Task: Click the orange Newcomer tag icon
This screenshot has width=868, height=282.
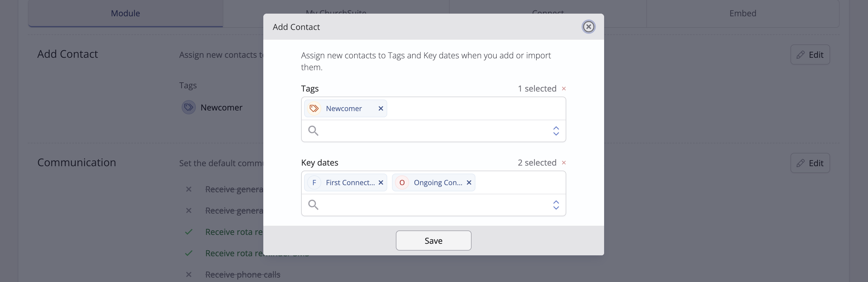Action: pyautogui.click(x=314, y=108)
